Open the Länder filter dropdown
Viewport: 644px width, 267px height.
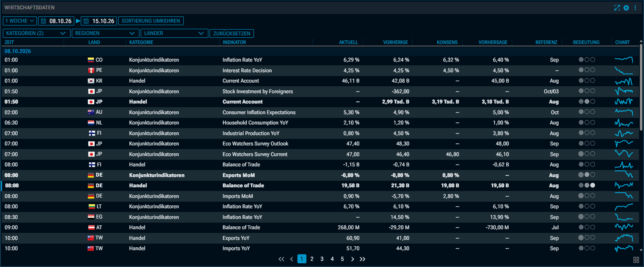coord(174,33)
